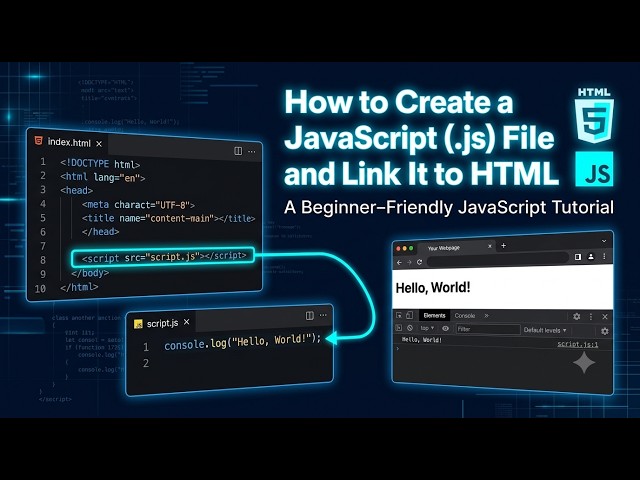The width and height of the screenshot is (640, 480).
Task: Click the Hello, World! page heading
Action: coord(433,288)
